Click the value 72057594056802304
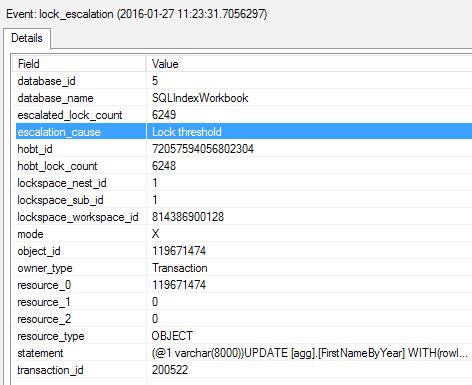This screenshot has width=472, height=385. (203, 149)
